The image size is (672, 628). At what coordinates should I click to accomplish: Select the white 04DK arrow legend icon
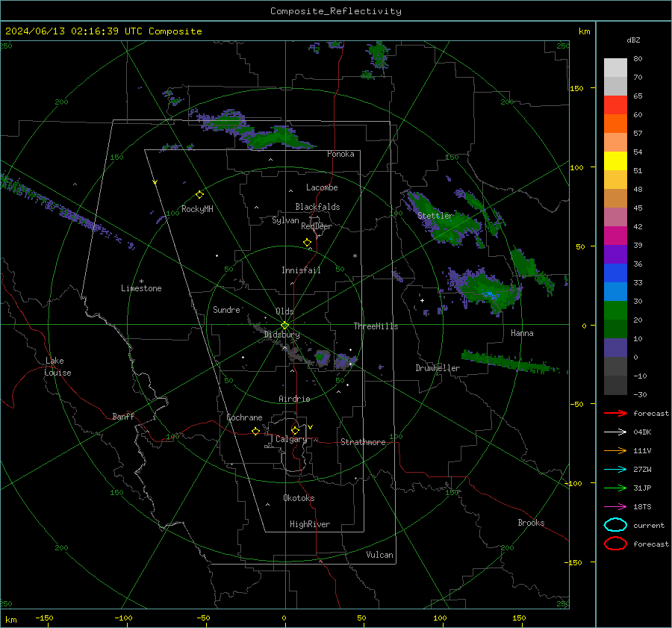[x=615, y=432]
